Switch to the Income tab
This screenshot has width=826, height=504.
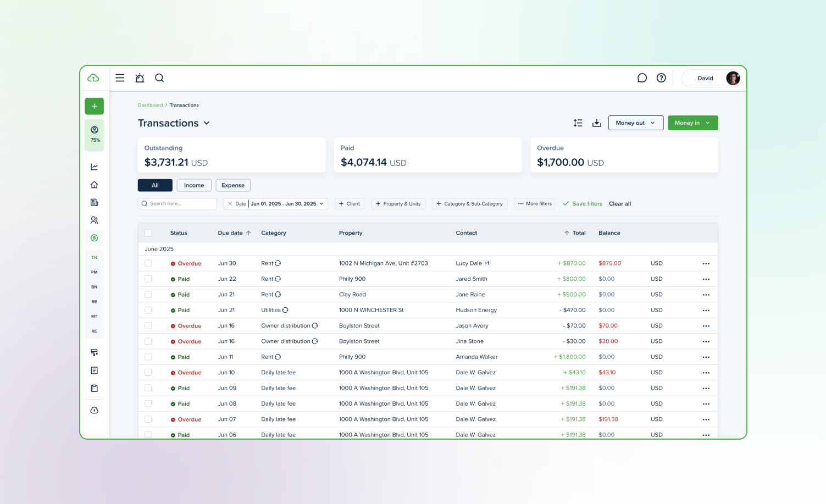(194, 185)
